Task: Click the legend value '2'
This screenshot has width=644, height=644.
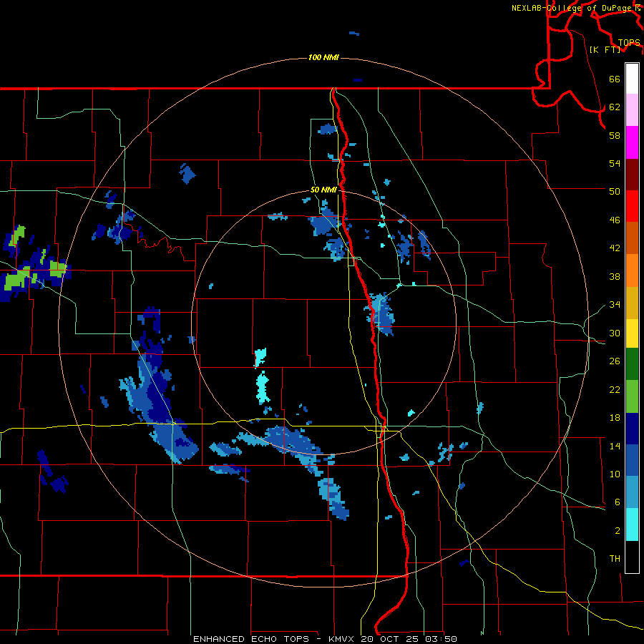Action: [x=618, y=530]
